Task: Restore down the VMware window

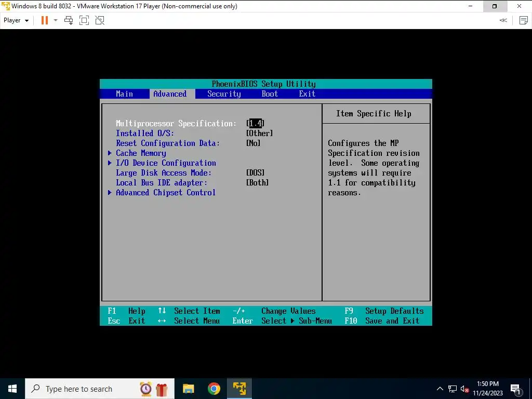Action: point(495,6)
